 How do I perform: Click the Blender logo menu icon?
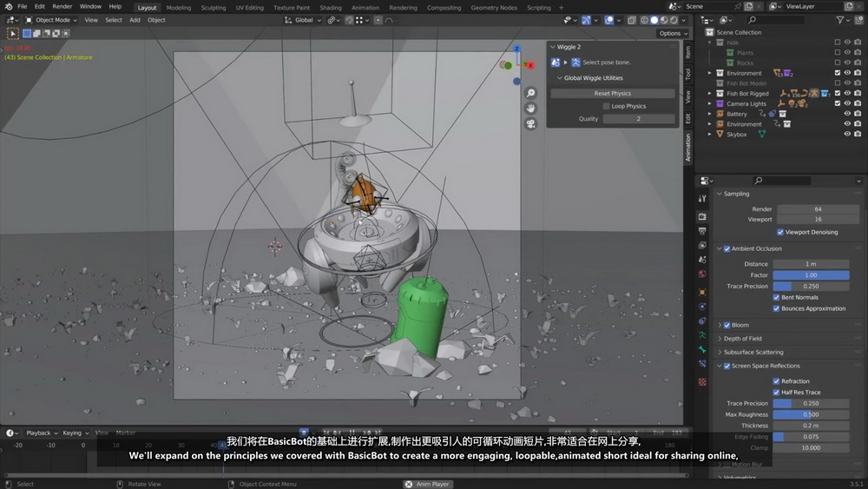coord(9,7)
